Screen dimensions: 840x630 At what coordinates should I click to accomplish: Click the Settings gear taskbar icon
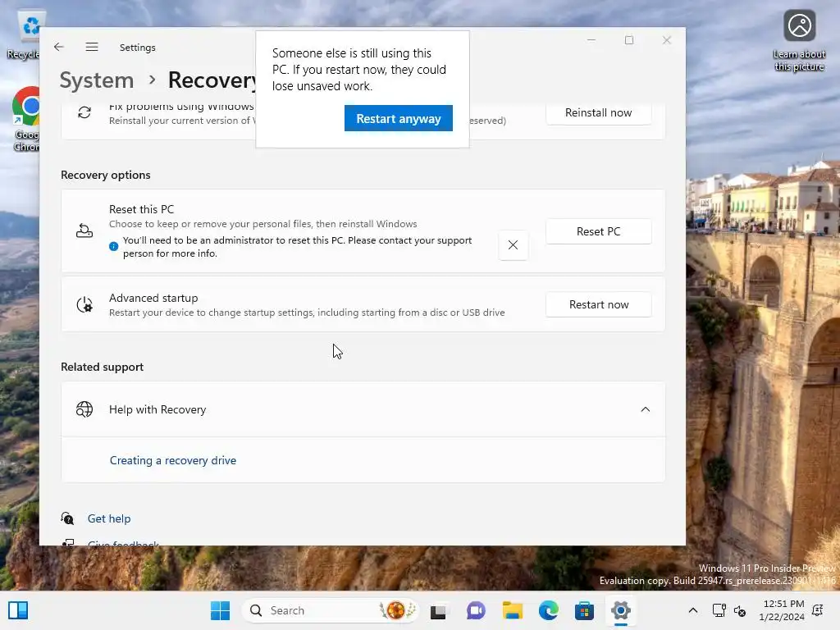[621, 610]
